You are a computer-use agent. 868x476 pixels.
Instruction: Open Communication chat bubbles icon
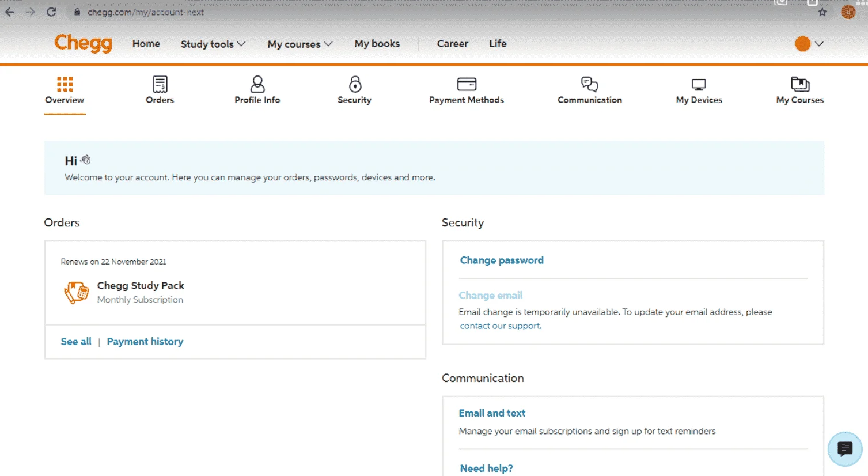pyautogui.click(x=589, y=84)
